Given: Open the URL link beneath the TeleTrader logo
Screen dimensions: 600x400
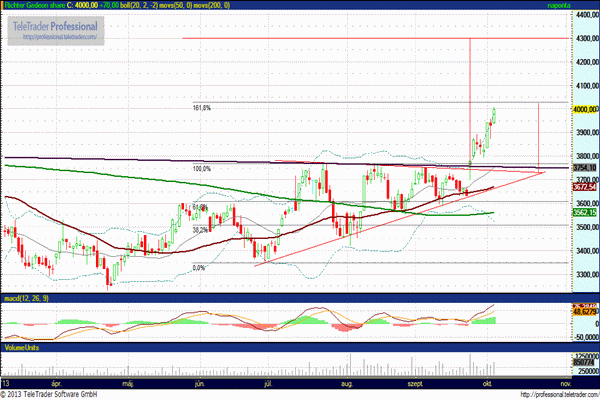Looking at the screenshot, I should tap(56, 38).
